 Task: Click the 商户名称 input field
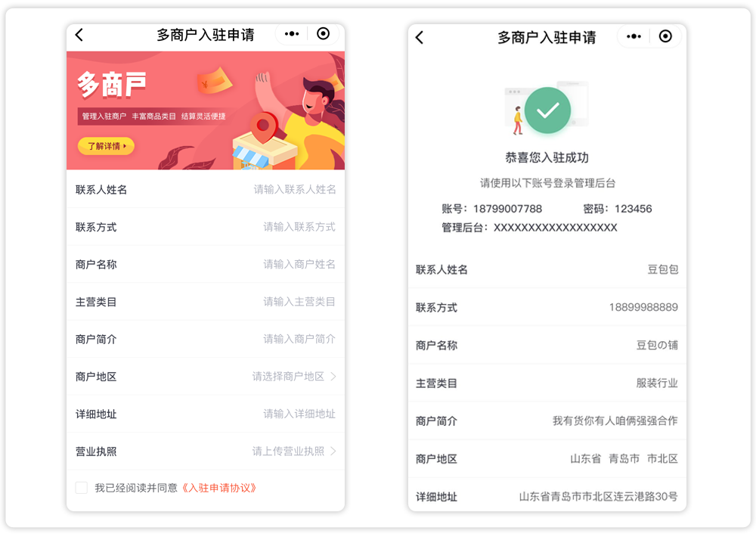pyautogui.click(x=299, y=264)
